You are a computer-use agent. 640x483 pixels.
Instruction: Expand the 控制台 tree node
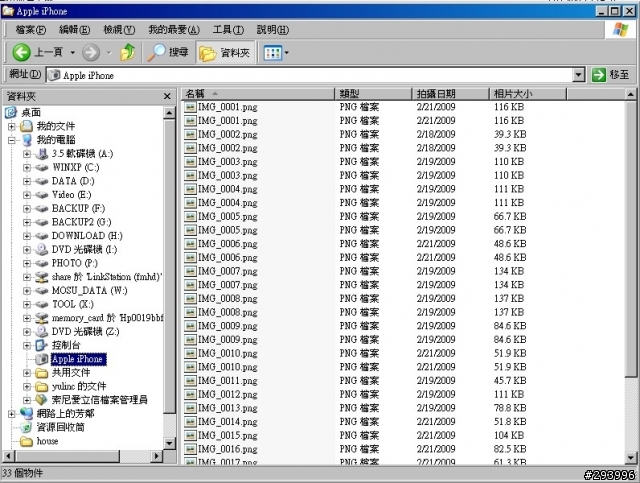(x=27, y=345)
